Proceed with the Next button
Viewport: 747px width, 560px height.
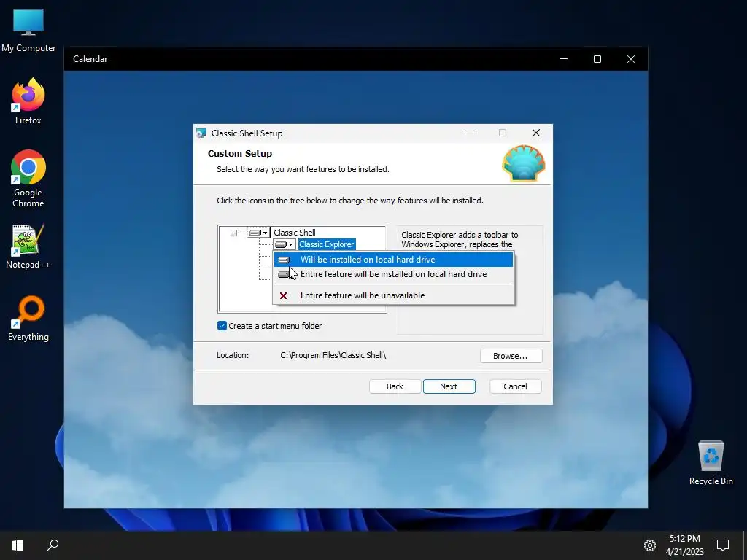pos(449,386)
